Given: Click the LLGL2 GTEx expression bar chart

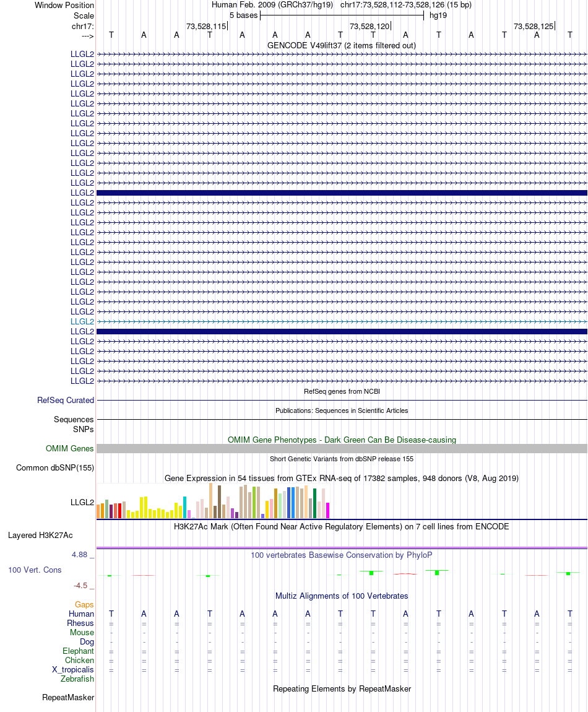Looking at the screenshot, I should click(213, 501).
